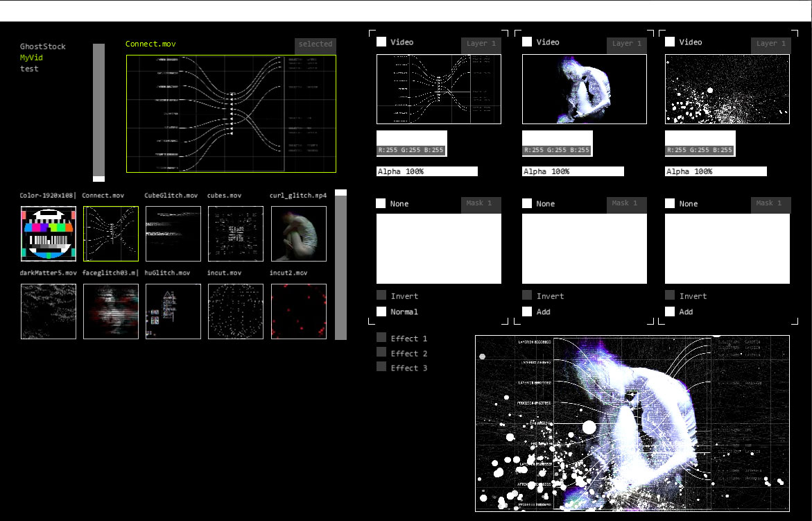Switch to the GhostStock library folder
Image resolution: width=812 pixels, height=521 pixels.
pyautogui.click(x=43, y=46)
